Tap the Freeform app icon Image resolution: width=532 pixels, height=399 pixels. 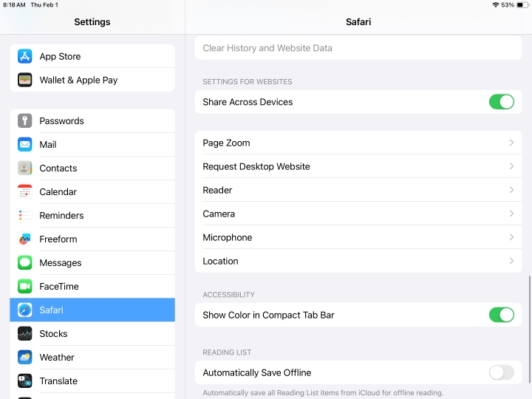point(25,239)
